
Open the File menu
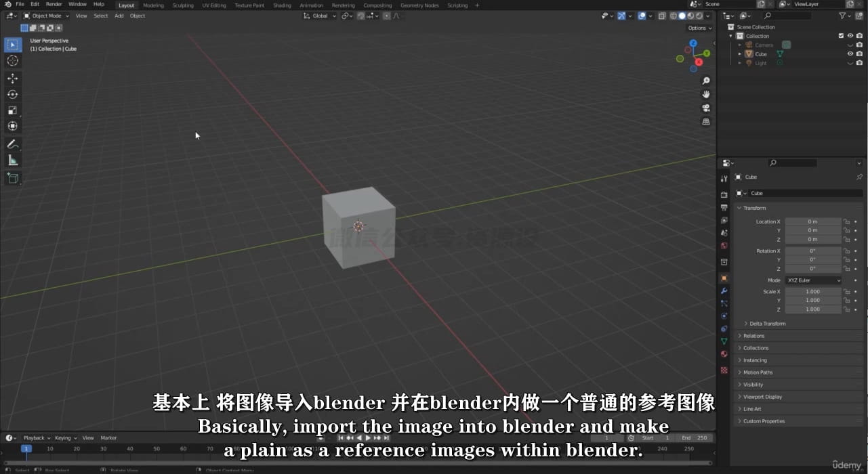[20, 5]
